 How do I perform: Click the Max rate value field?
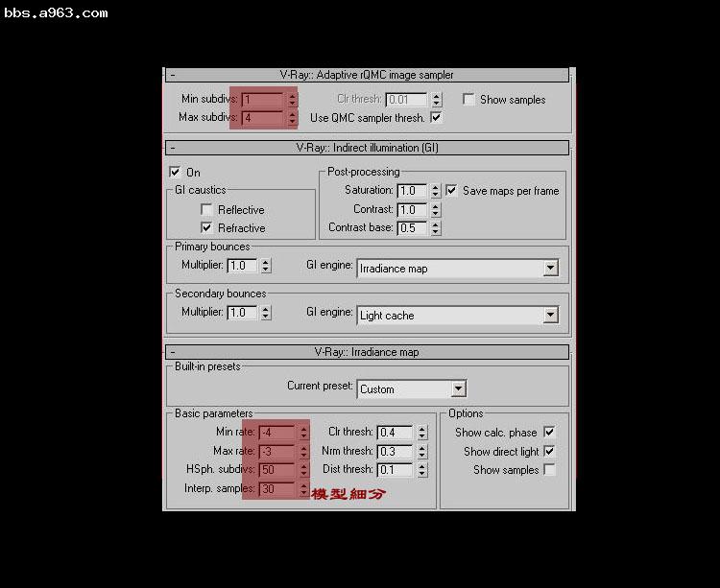pos(276,452)
